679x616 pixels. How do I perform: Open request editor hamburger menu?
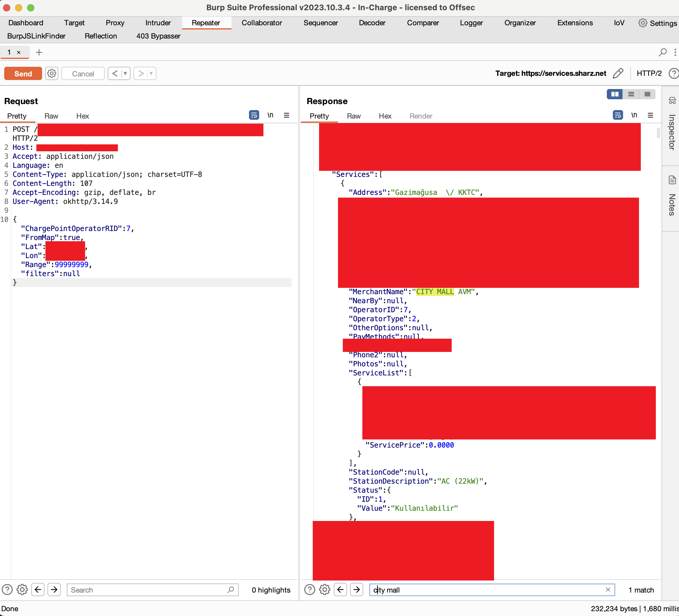tap(287, 115)
